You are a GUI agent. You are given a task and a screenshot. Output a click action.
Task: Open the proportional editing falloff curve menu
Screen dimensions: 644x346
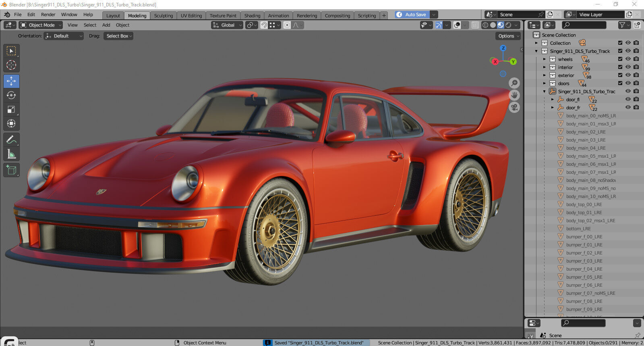tap(298, 25)
